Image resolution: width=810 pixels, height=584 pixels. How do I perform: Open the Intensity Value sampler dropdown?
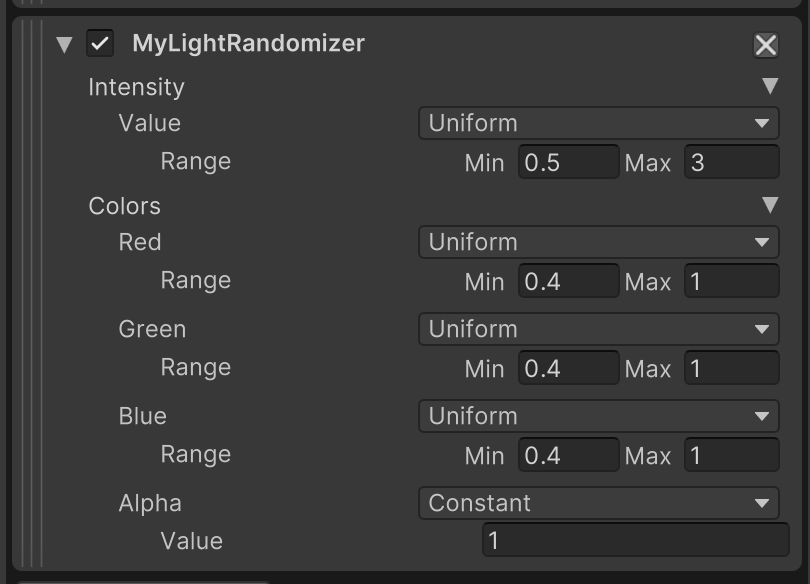(x=598, y=124)
